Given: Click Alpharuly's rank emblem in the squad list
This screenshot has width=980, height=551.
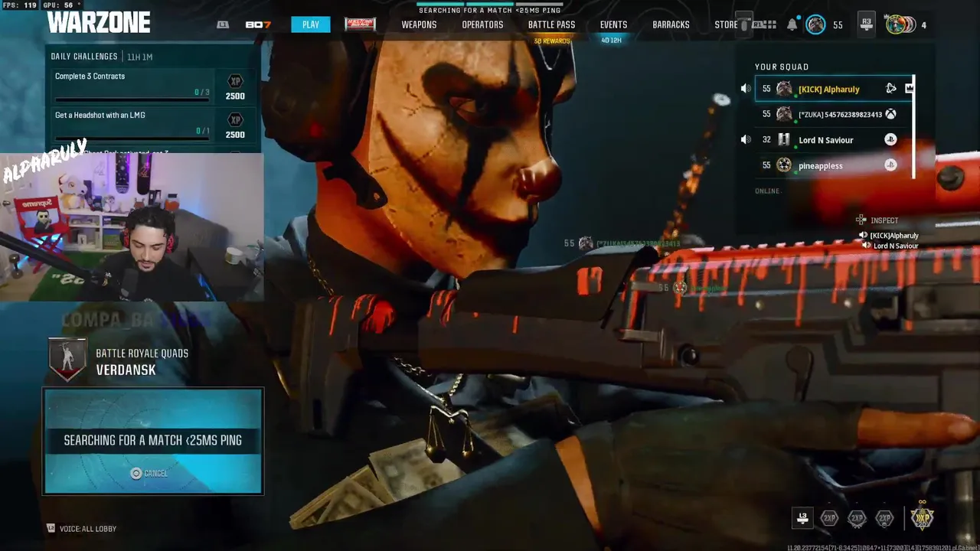Looking at the screenshot, I should (x=784, y=89).
